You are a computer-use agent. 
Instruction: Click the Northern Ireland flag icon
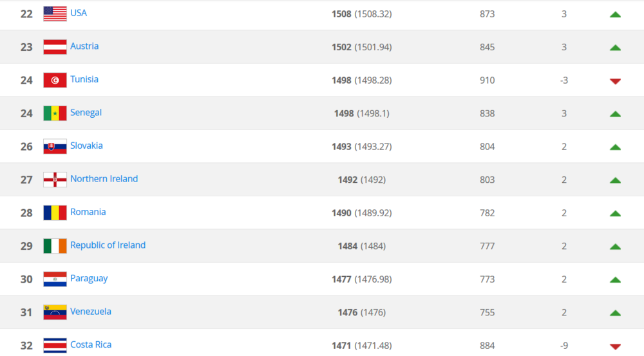click(55, 180)
